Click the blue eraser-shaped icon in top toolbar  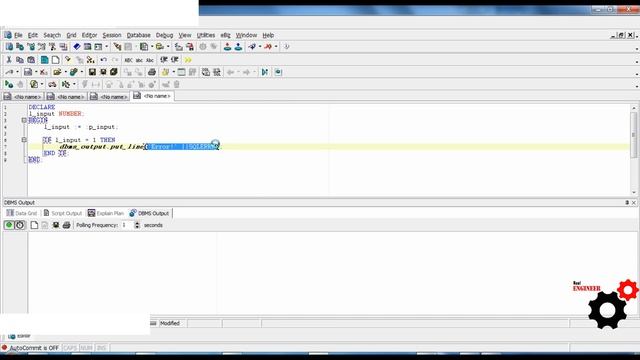pos(77,47)
